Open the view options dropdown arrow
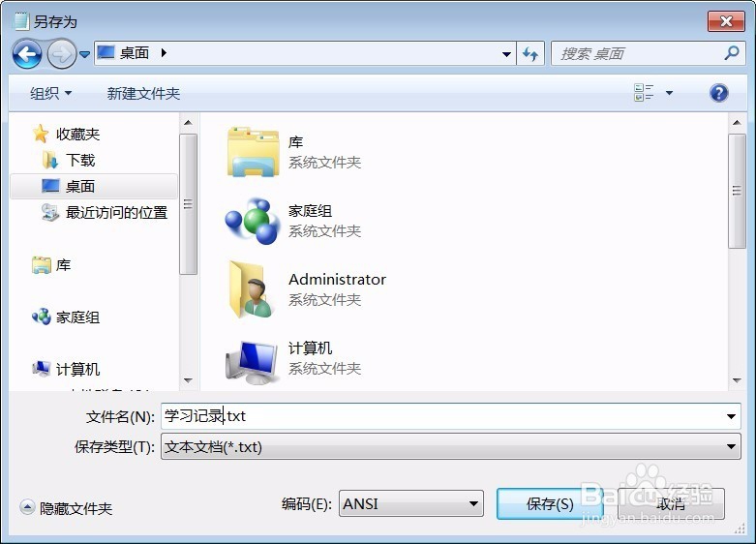The image size is (756, 544). point(669,93)
